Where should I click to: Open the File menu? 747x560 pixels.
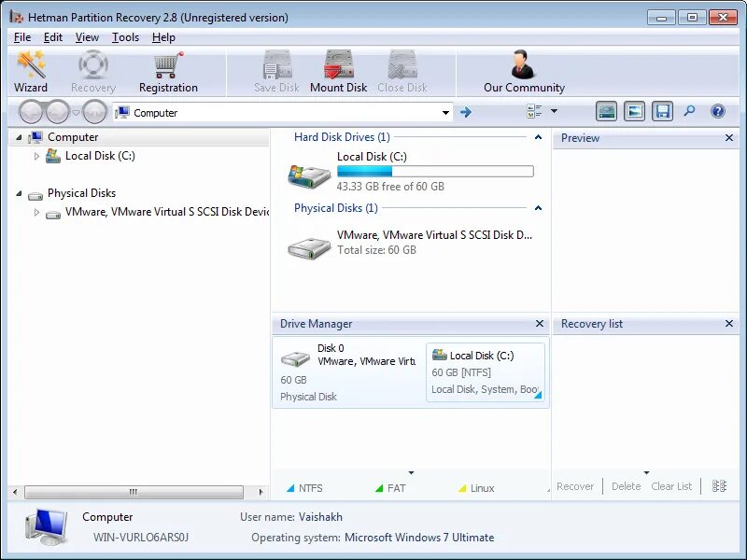tap(22, 37)
